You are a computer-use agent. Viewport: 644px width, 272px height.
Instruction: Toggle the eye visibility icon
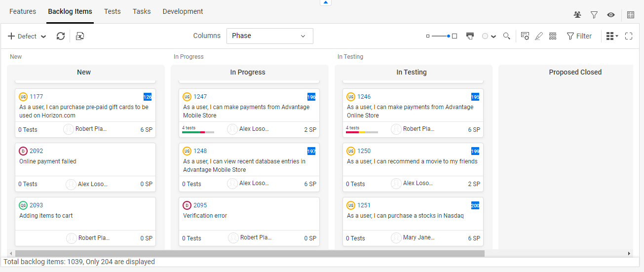[611, 15]
